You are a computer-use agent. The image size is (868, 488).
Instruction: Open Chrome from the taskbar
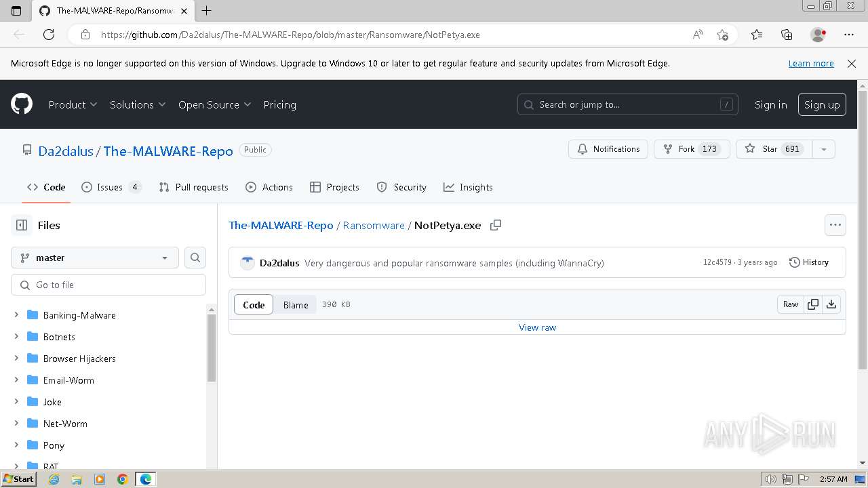coord(122,479)
